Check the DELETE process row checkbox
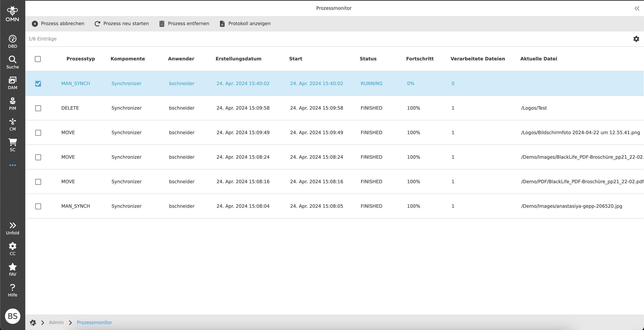Image resolution: width=644 pixels, height=330 pixels. click(x=38, y=108)
